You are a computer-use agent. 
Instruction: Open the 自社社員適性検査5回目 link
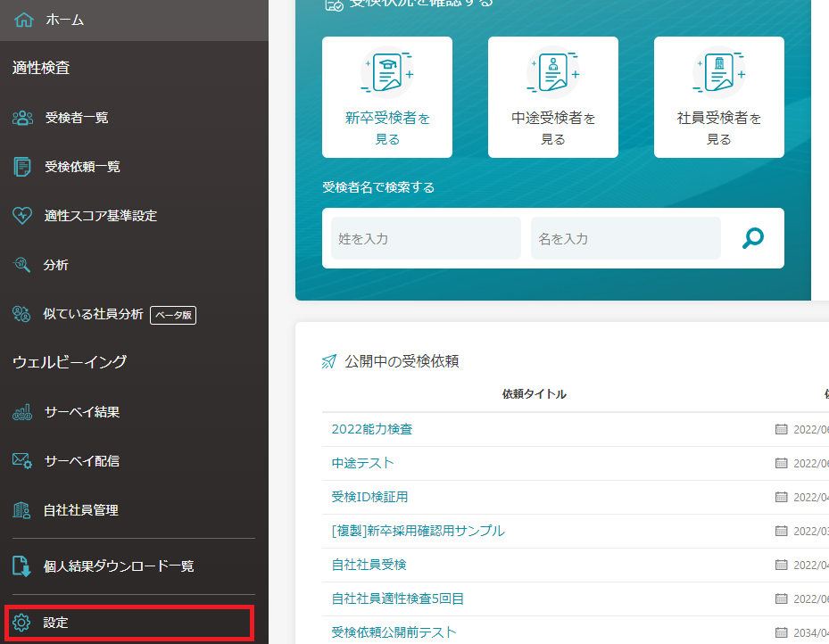[397, 599]
